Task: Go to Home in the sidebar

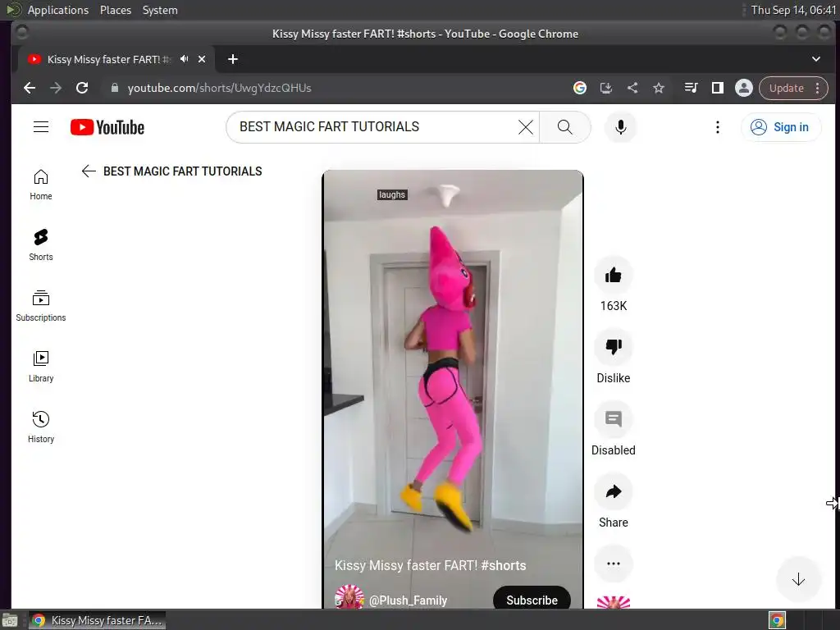Action: pyautogui.click(x=41, y=185)
